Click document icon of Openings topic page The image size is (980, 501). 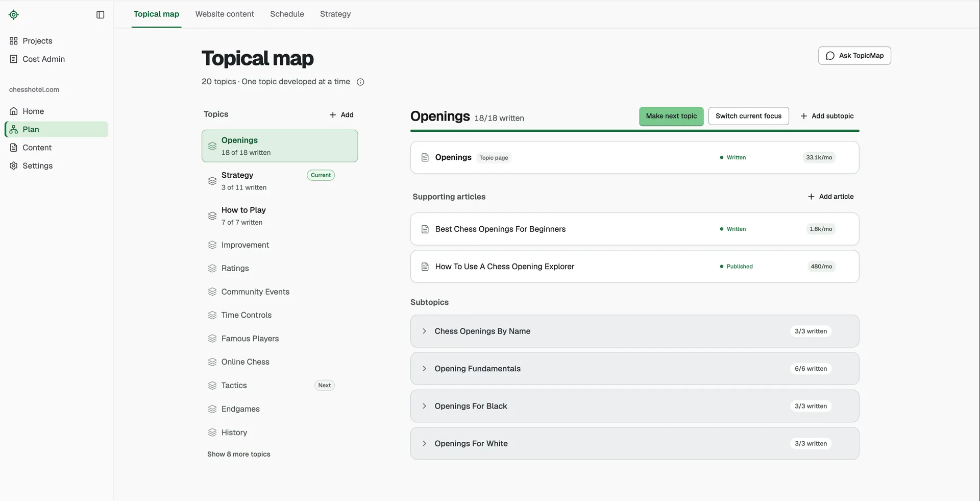coord(425,158)
